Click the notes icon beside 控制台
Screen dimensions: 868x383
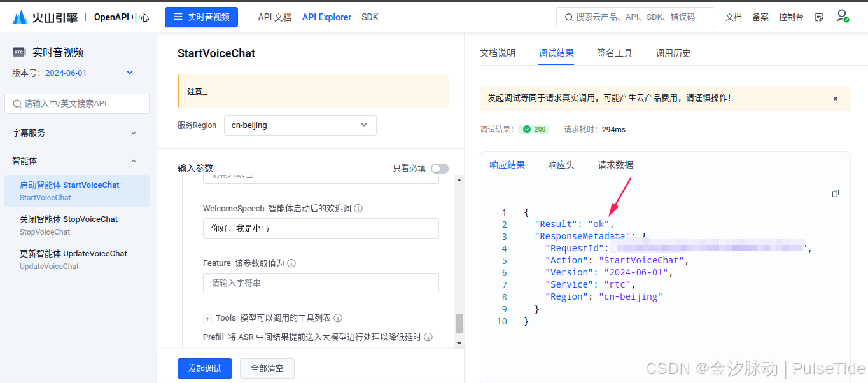pos(819,17)
